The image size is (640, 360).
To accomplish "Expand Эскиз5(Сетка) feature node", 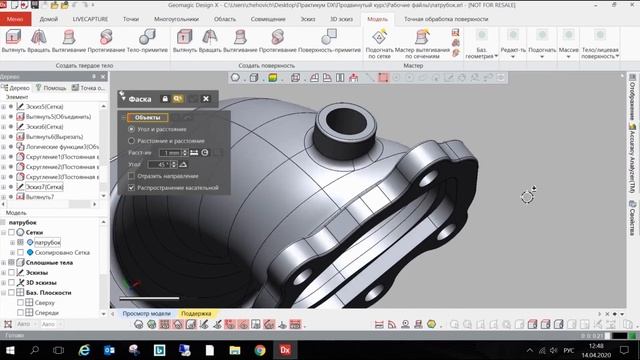I will [4, 107].
